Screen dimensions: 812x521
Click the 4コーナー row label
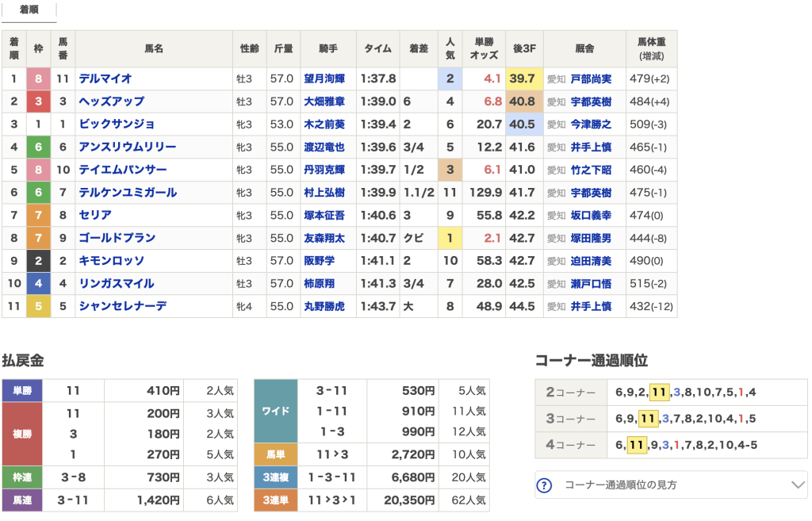click(x=571, y=445)
